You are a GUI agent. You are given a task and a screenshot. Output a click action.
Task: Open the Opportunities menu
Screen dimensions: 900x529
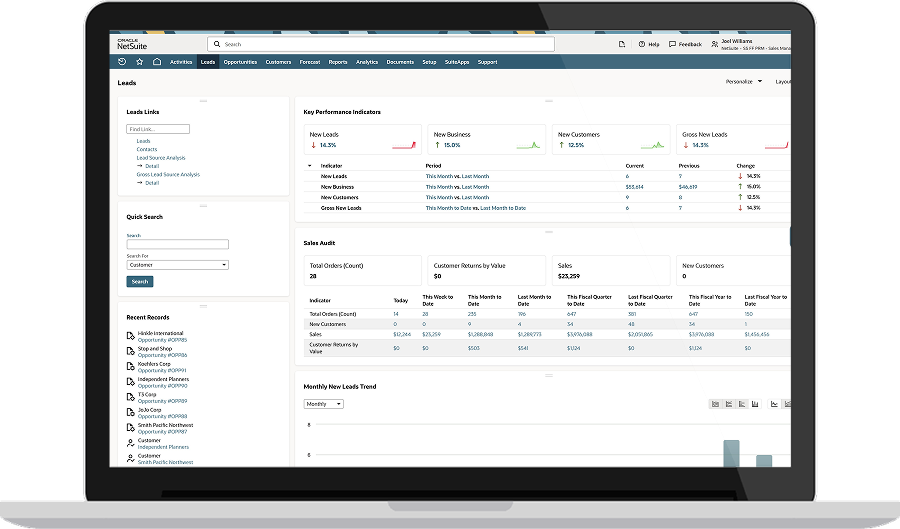(x=240, y=62)
